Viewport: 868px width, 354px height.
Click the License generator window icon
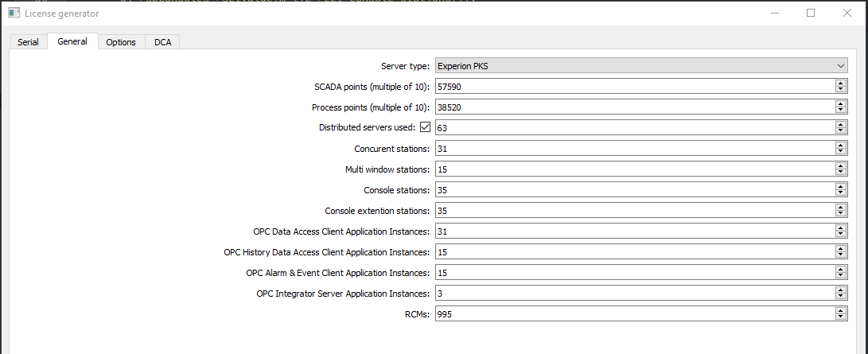[x=14, y=13]
